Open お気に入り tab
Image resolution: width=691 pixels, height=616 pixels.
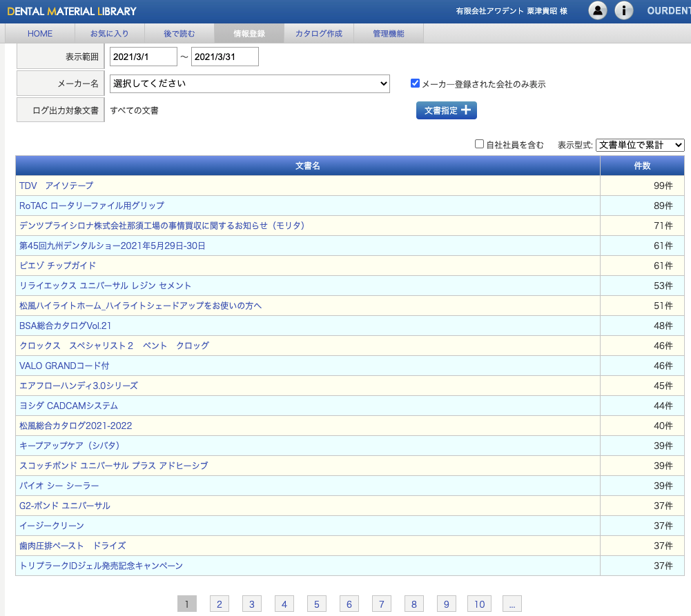[109, 34]
